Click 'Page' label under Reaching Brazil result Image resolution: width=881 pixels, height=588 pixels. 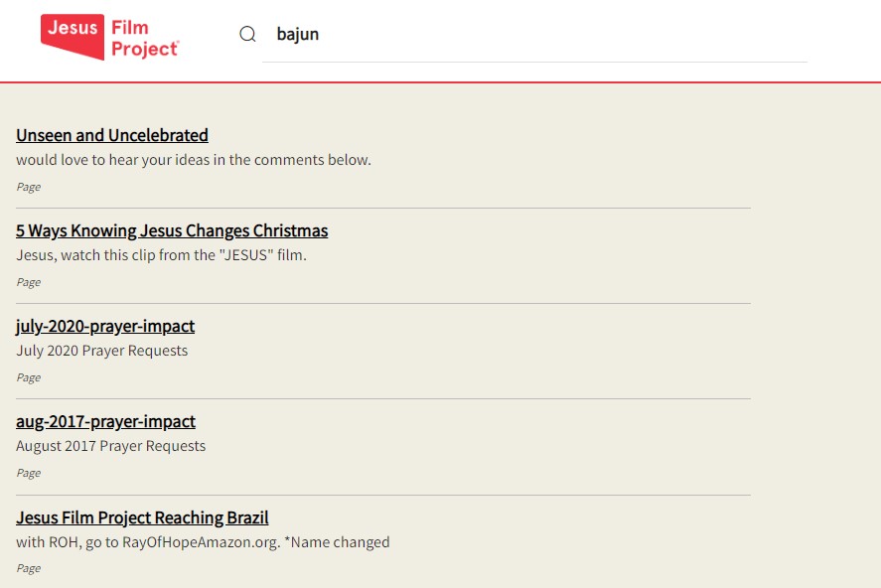click(28, 568)
